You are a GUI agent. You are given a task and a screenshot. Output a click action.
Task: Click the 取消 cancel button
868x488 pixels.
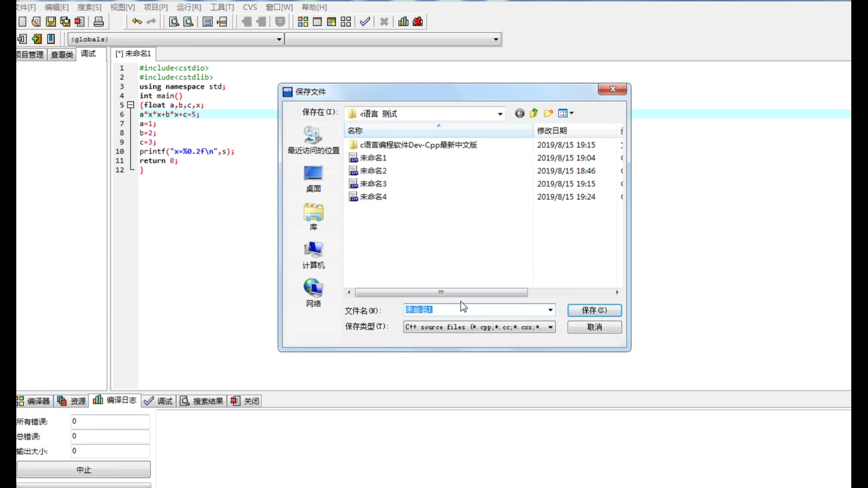click(x=594, y=327)
